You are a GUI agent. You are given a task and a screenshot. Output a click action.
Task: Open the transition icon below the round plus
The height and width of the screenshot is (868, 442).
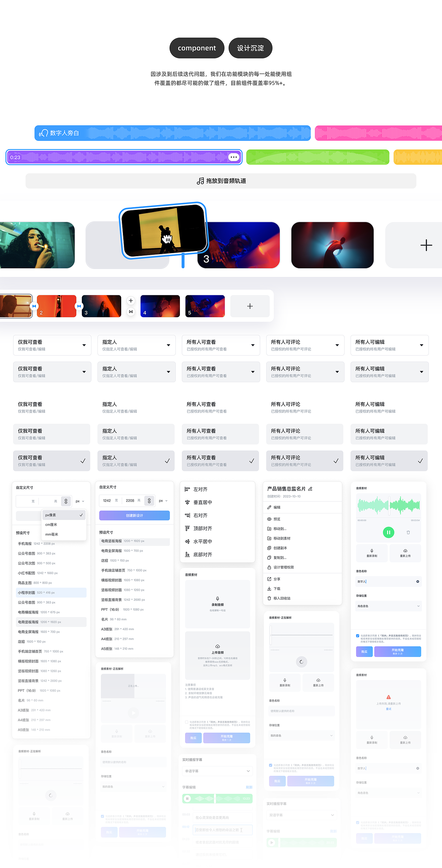point(131,311)
